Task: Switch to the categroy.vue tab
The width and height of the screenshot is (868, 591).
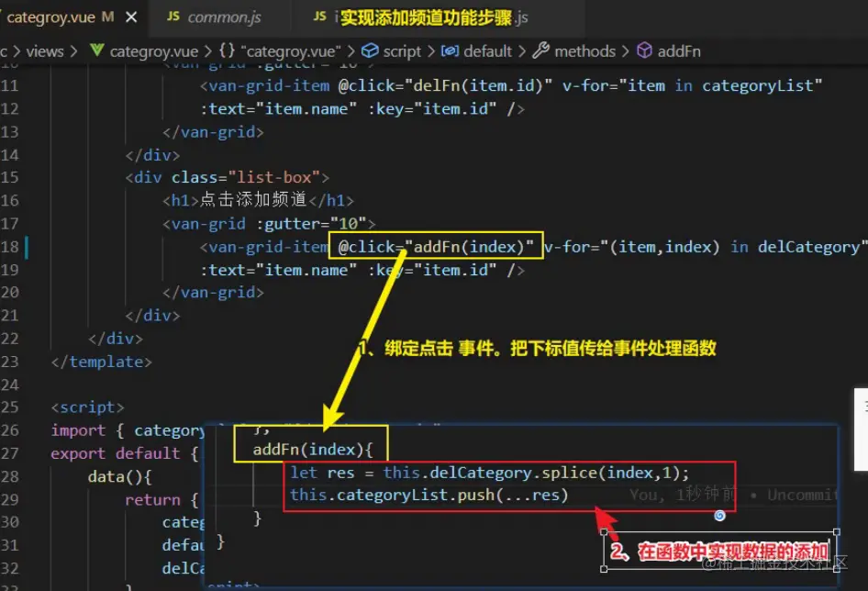Action: pos(50,17)
